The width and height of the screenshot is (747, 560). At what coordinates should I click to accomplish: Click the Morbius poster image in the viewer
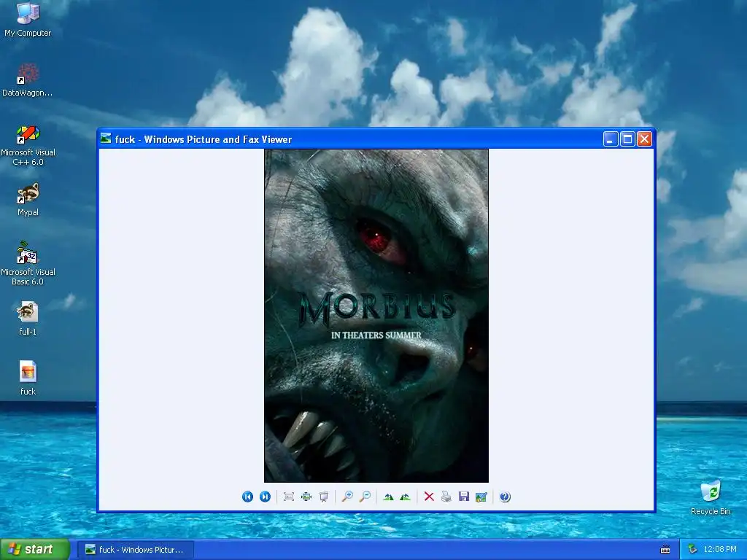pyautogui.click(x=376, y=316)
